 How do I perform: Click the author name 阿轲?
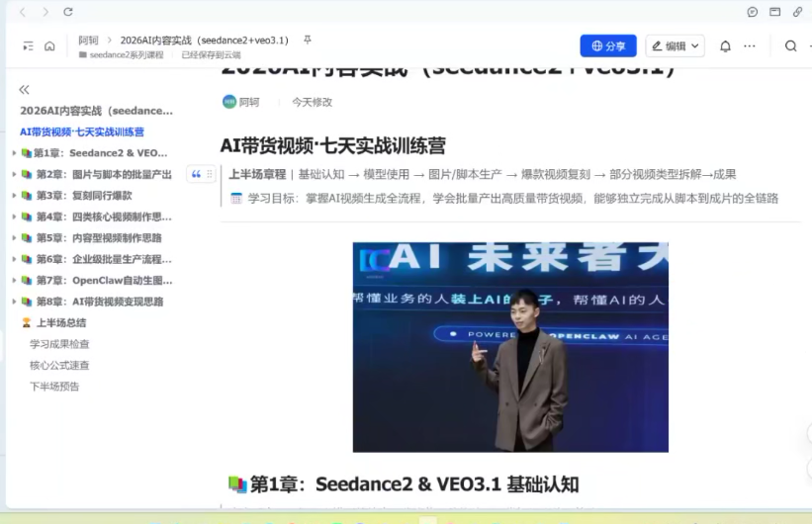(x=249, y=102)
